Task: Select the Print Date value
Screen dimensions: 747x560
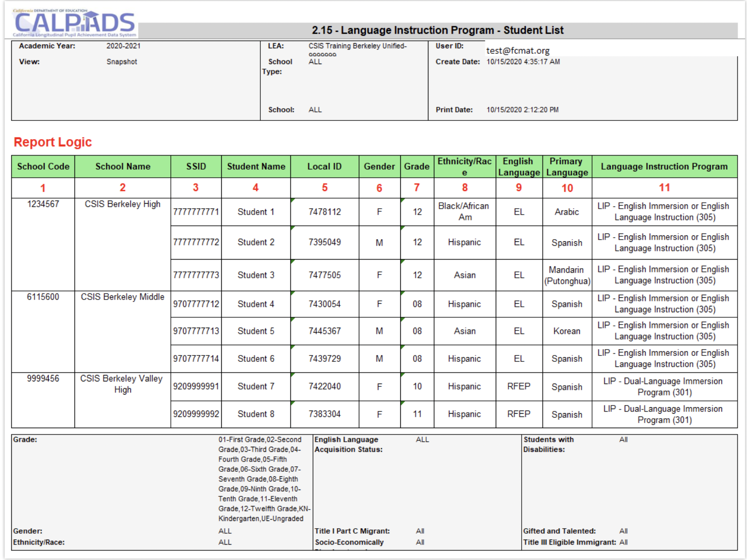Action: (523, 110)
